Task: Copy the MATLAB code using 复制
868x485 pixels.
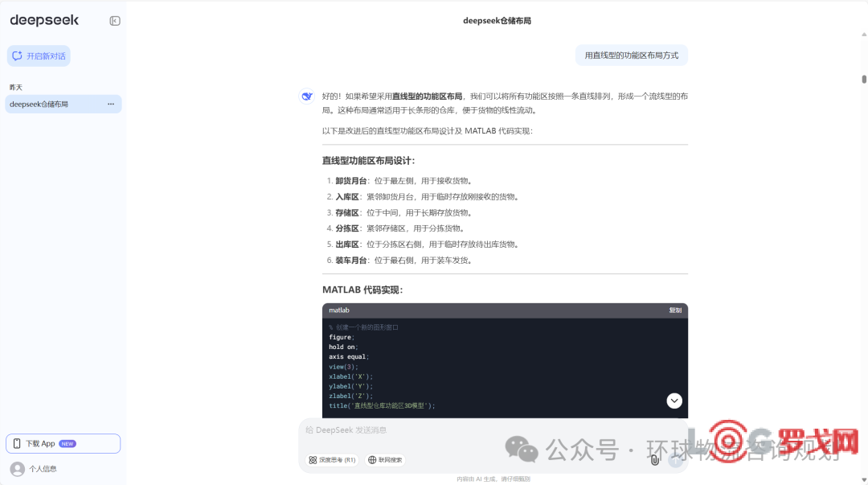Action: click(x=674, y=310)
